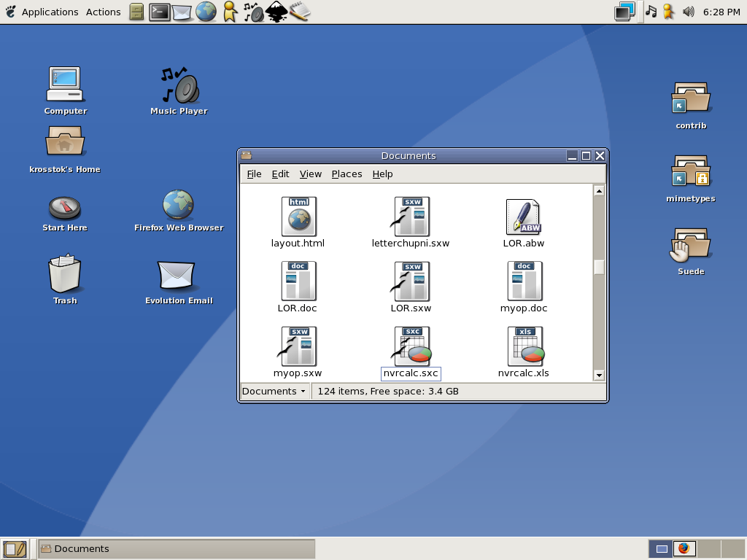Click the GNOME foot logo icon
Screen dimensions: 747x560
(x=10, y=12)
